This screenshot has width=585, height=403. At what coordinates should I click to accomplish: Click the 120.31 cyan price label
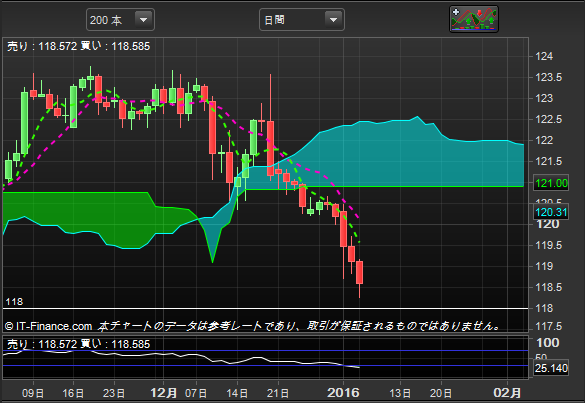[x=551, y=212]
